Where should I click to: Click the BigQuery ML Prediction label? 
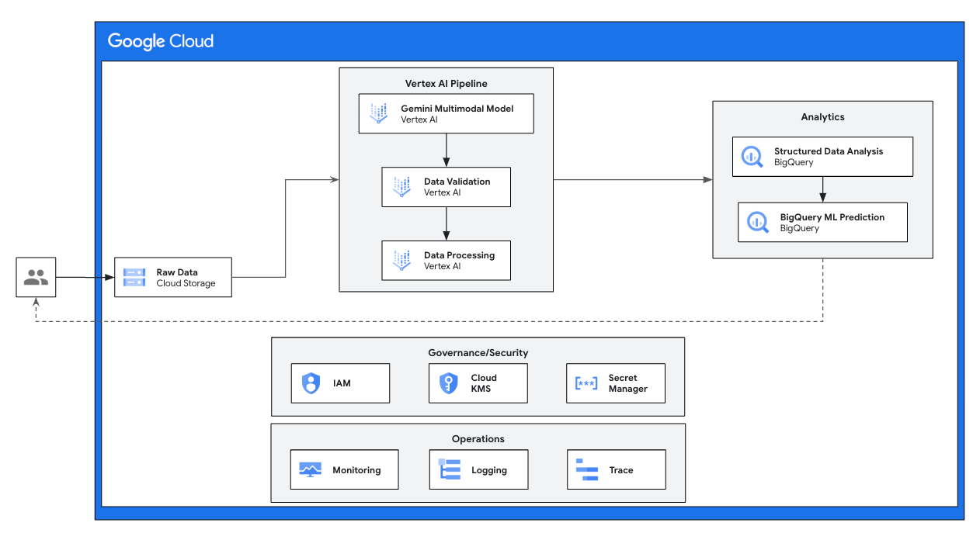point(832,217)
